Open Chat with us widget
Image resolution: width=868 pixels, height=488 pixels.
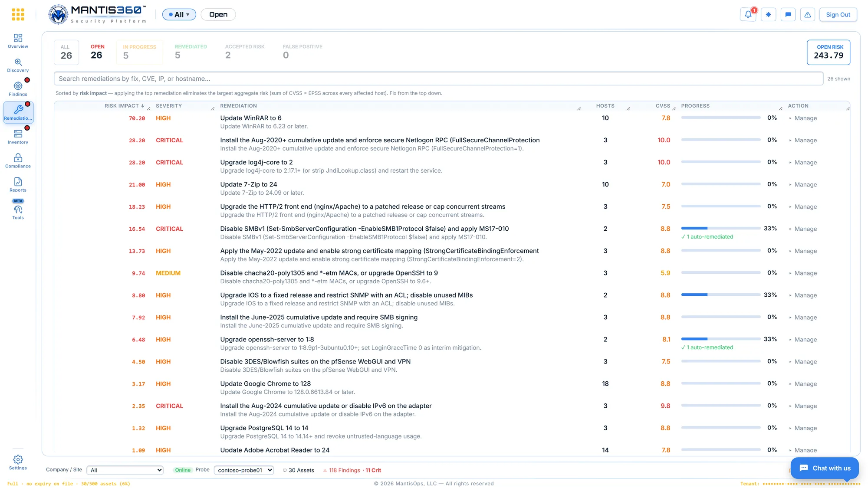(825, 468)
